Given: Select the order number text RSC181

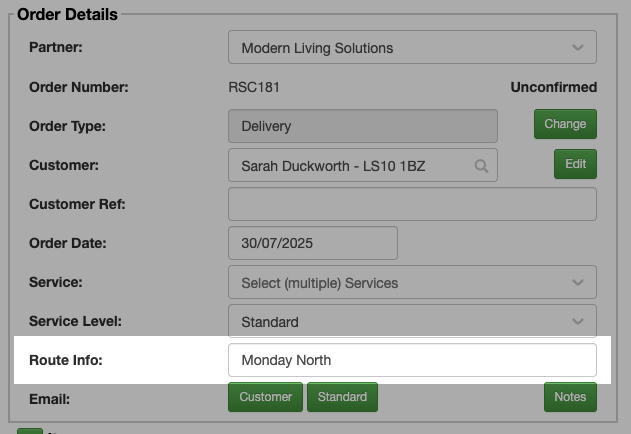Looking at the screenshot, I should (x=254, y=87).
